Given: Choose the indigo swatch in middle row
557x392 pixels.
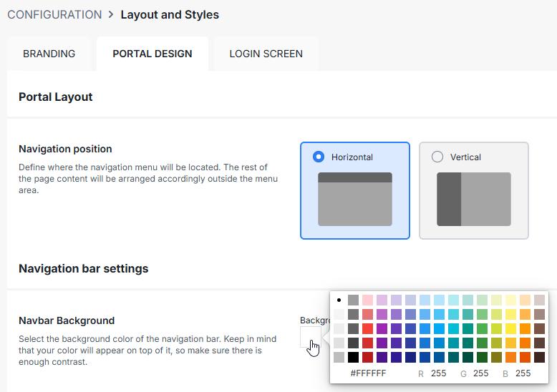Looking at the screenshot, I should [x=411, y=328].
